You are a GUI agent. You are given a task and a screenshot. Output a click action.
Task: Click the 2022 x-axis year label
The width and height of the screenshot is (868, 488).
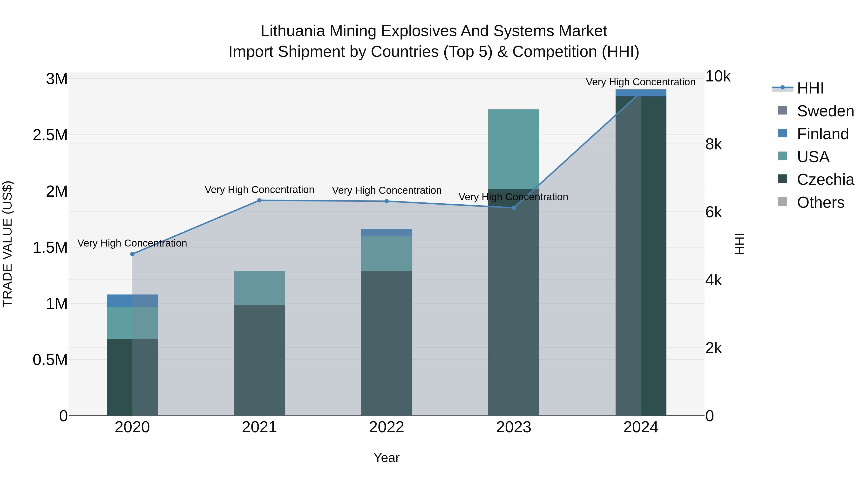point(387,427)
